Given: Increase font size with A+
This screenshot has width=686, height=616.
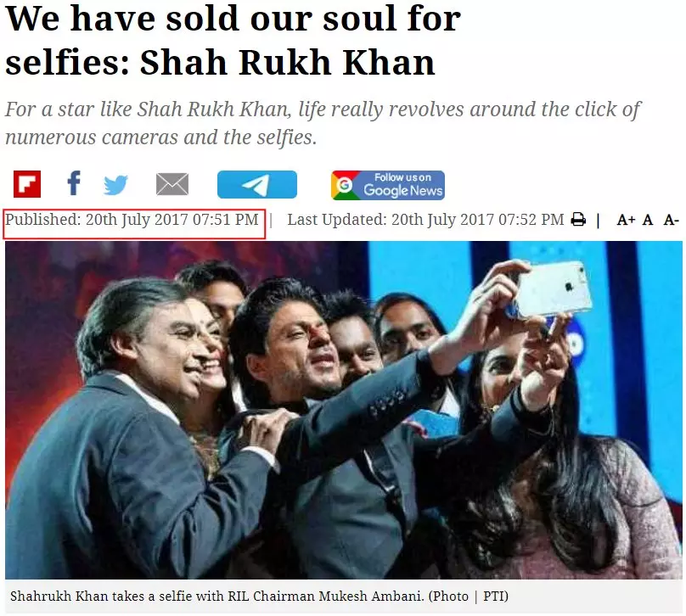Looking at the screenshot, I should [x=626, y=220].
